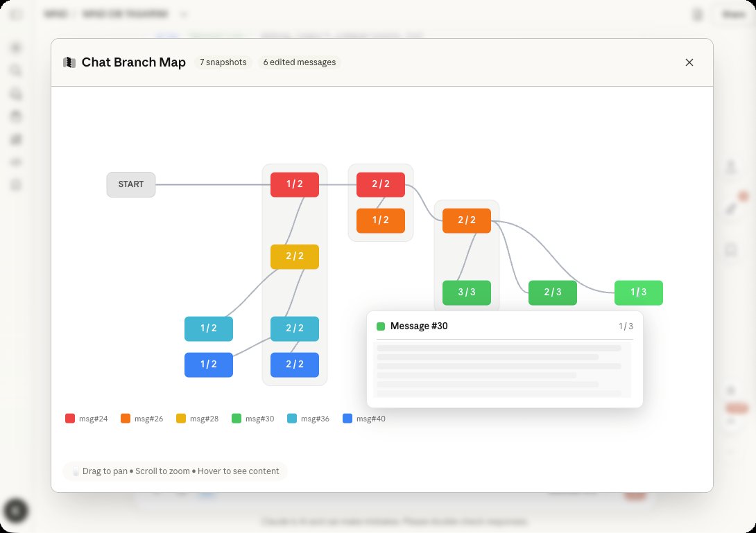Viewport: 756px width, 533px height.
Task: Open the dark blue 2/2 branch node
Action: point(295,365)
